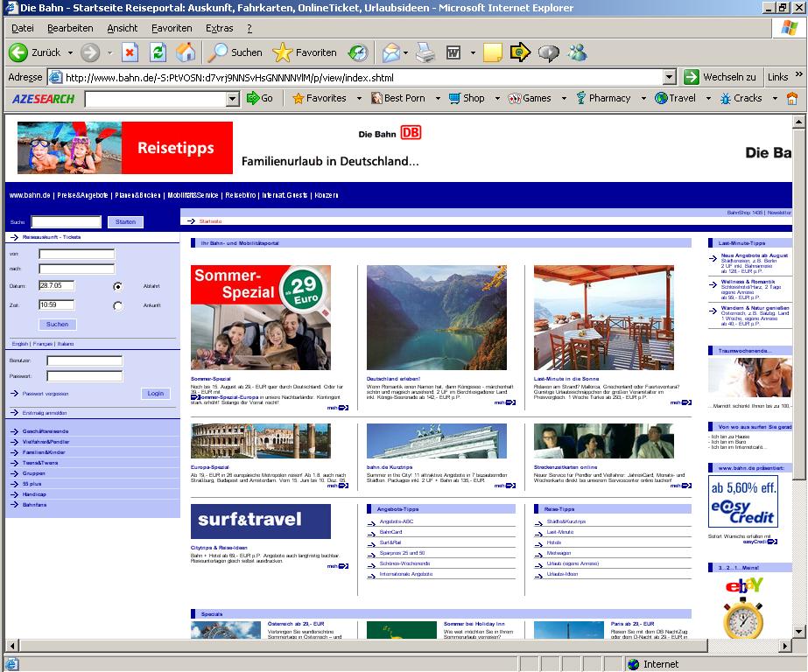808x672 pixels.
Task: Open AZESearch Favorites button
Action: point(320,98)
